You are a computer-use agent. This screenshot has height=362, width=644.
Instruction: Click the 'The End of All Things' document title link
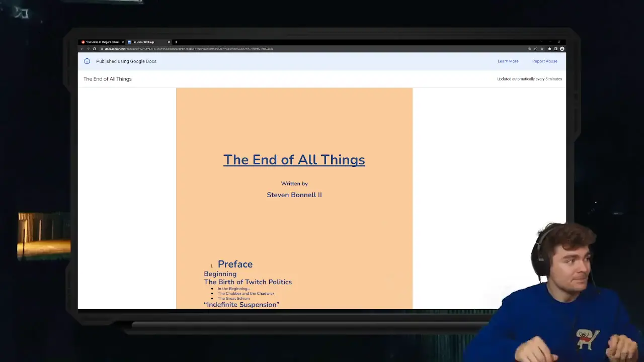[x=294, y=160]
